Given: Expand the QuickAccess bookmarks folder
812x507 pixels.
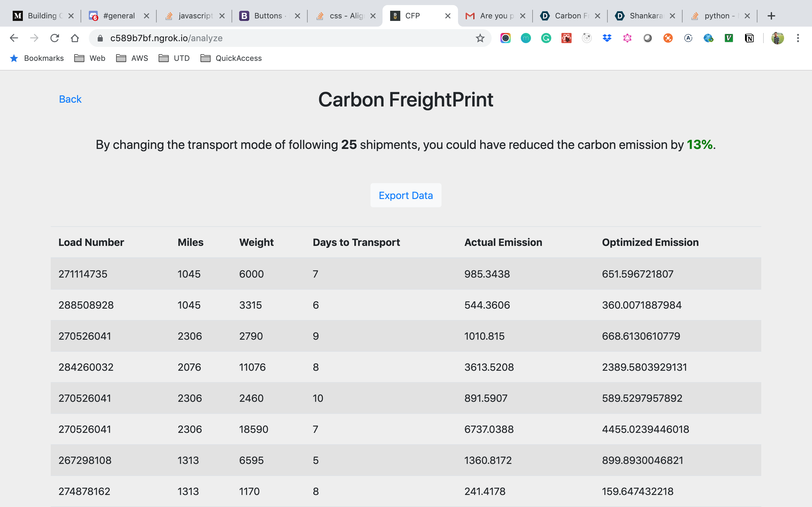Looking at the screenshot, I should [x=231, y=58].
